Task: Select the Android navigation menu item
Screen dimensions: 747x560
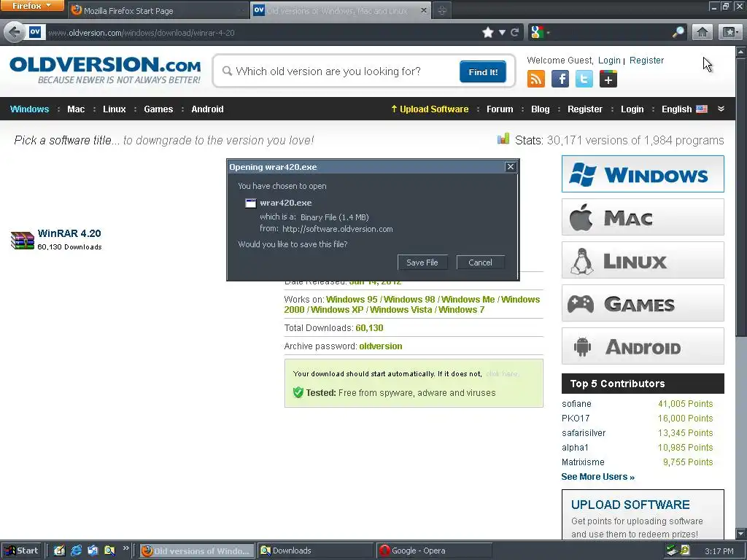Action: pyautogui.click(x=207, y=109)
